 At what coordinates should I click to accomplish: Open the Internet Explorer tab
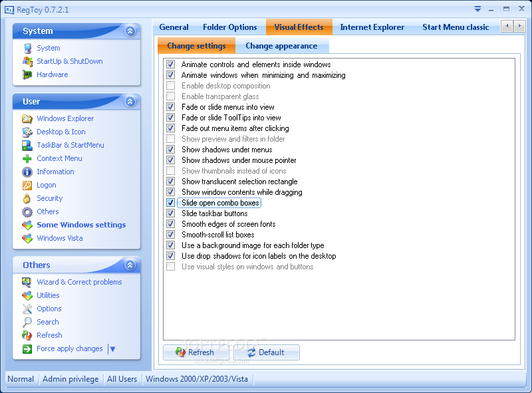[372, 27]
